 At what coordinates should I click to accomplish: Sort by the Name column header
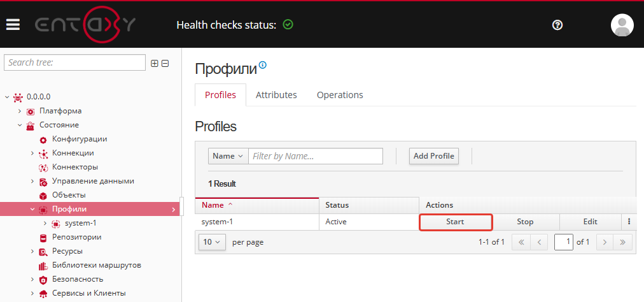pos(256,205)
